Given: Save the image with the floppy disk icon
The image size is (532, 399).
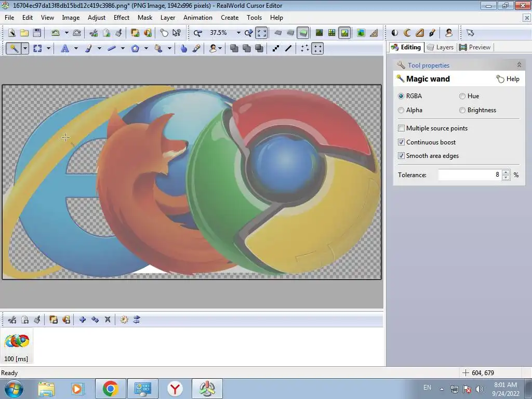Looking at the screenshot, I should pyautogui.click(x=37, y=33).
